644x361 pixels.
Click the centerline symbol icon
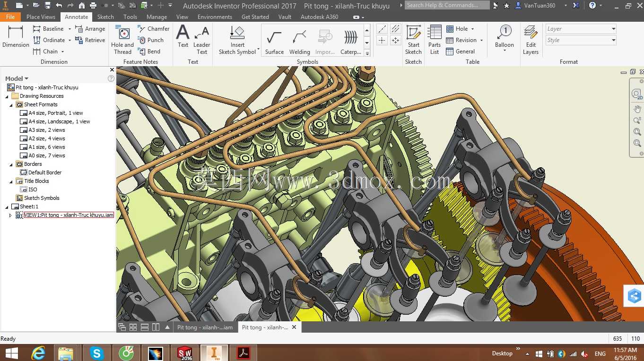tap(382, 29)
